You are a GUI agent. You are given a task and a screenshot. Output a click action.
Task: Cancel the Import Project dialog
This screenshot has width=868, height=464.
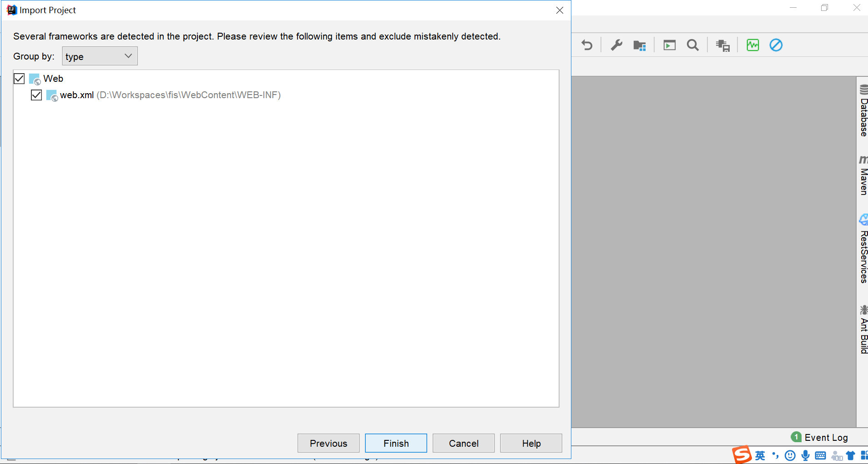pyautogui.click(x=464, y=443)
